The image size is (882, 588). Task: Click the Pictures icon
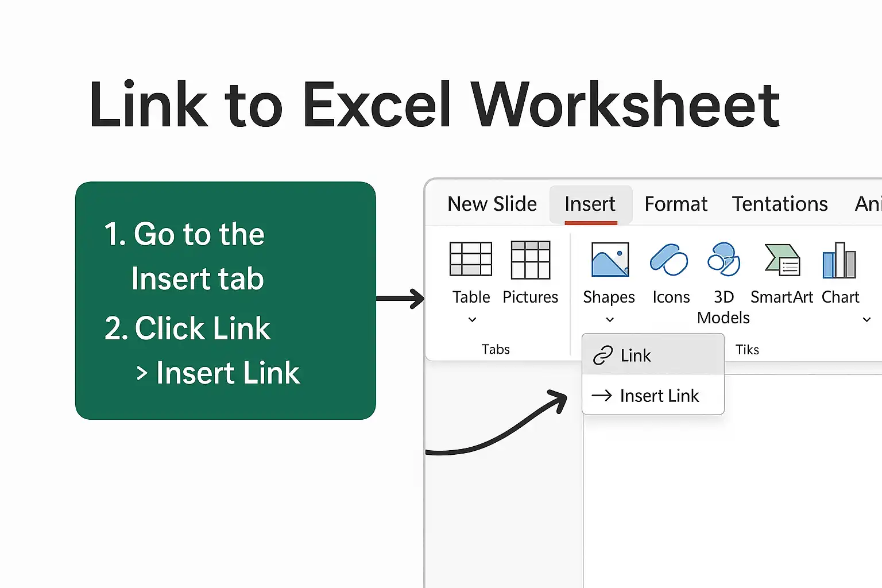tap(531, 260)
